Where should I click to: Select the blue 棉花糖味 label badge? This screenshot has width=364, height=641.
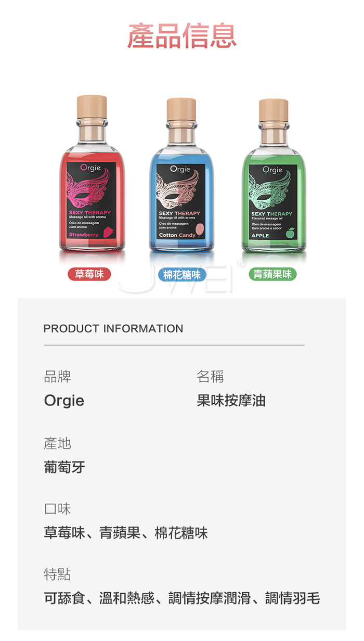coord(181,274)
